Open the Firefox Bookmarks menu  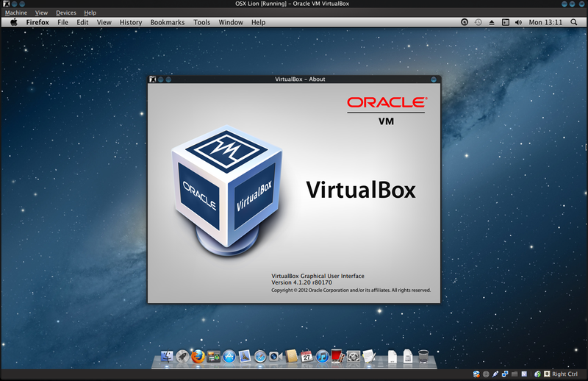[168, 23]
